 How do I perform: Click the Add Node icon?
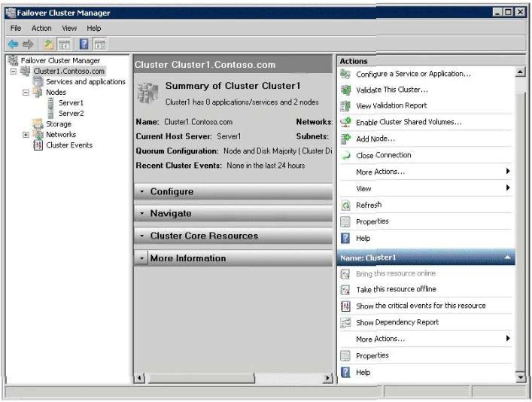pos(345,139)
